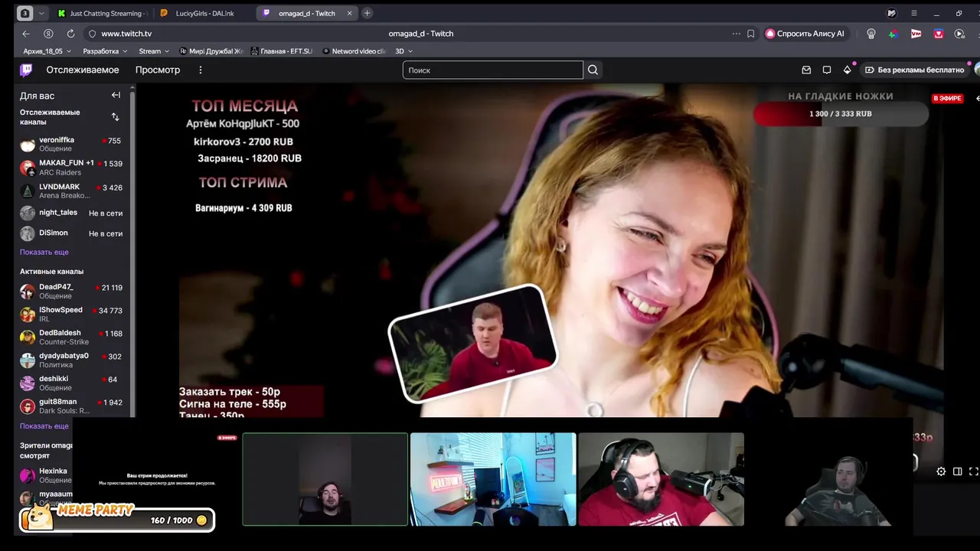
Task: Click the Meme Party 160 / 1000 bar
Action: coord(117,520)
